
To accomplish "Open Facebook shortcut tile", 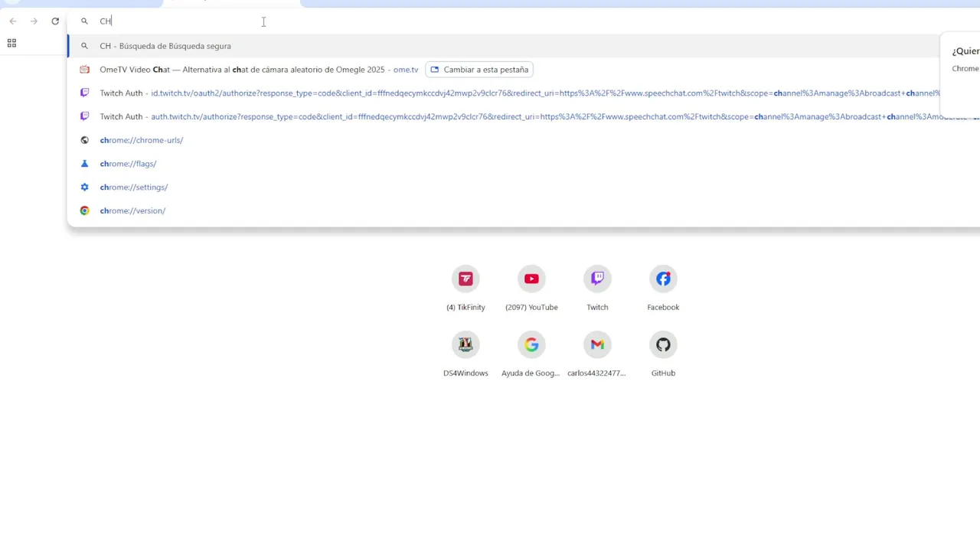I will [663, 289].
